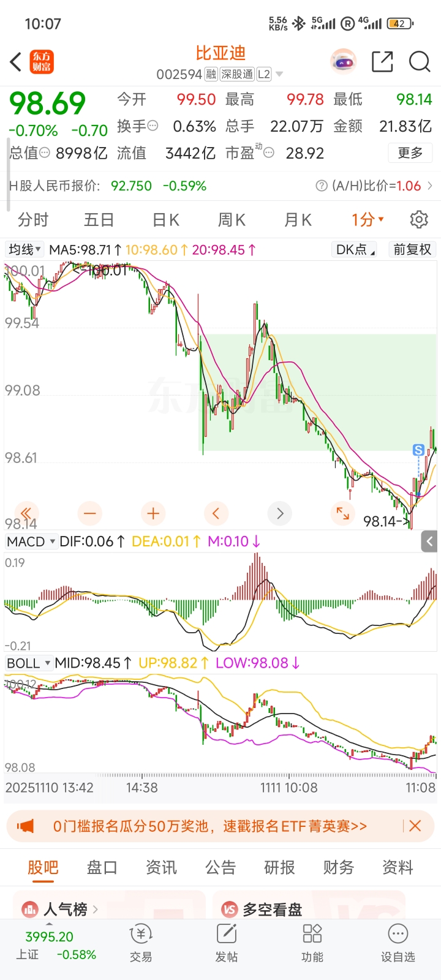Select the 资讯 tab
The height and width of the screenshot is (980, 441).
tap(161, 867)
